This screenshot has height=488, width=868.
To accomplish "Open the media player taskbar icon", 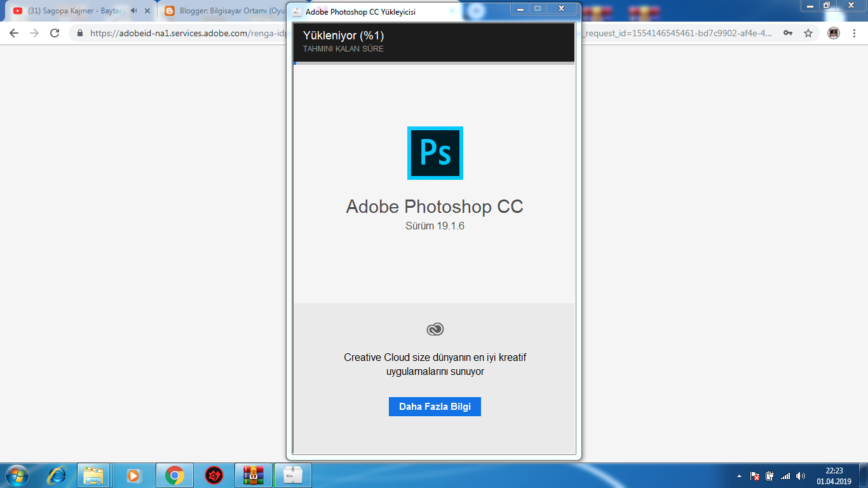I will tap(133, 475).
